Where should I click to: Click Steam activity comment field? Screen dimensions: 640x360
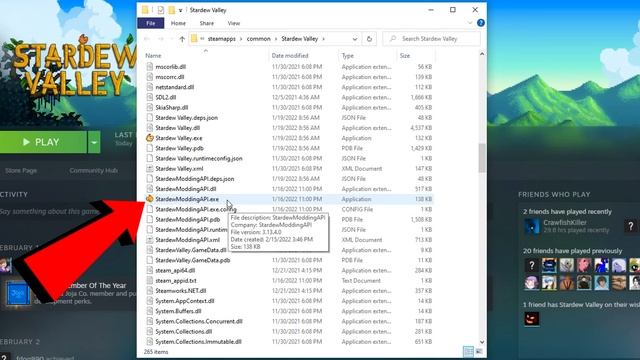pos(50,211)
